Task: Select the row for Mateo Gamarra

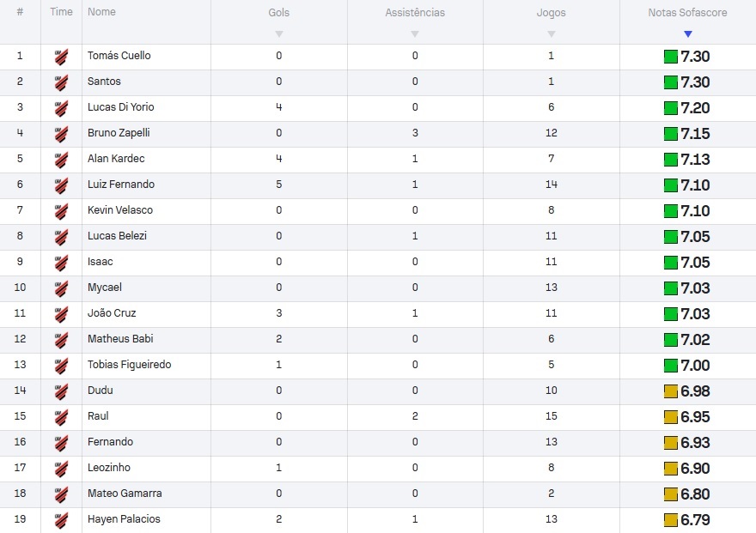Action: pos(378,494)
